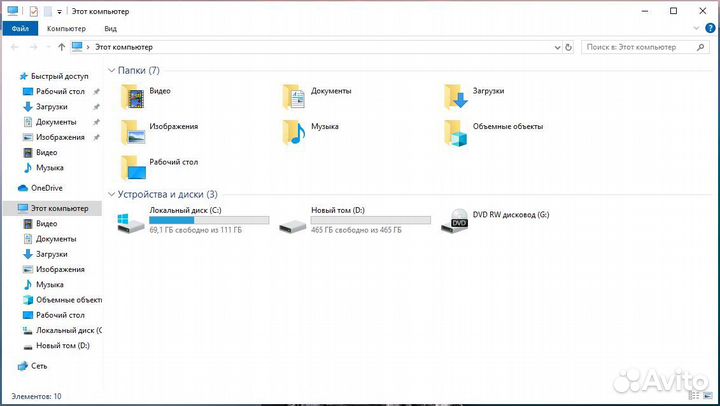Image resolution: width=720 pixels, height=406 pixels.
Task: Select OneDrive in the navigation pane
Action: (x=46, y=188)
